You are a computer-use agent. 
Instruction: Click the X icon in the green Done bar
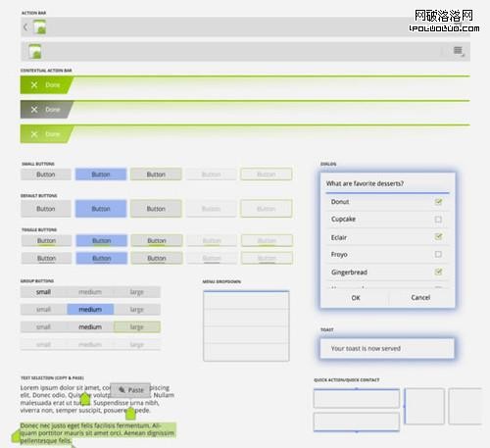point(34,85)
